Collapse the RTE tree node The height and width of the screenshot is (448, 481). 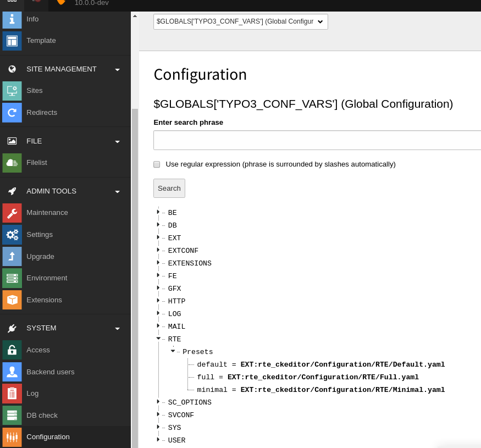[x=158, y=339]
